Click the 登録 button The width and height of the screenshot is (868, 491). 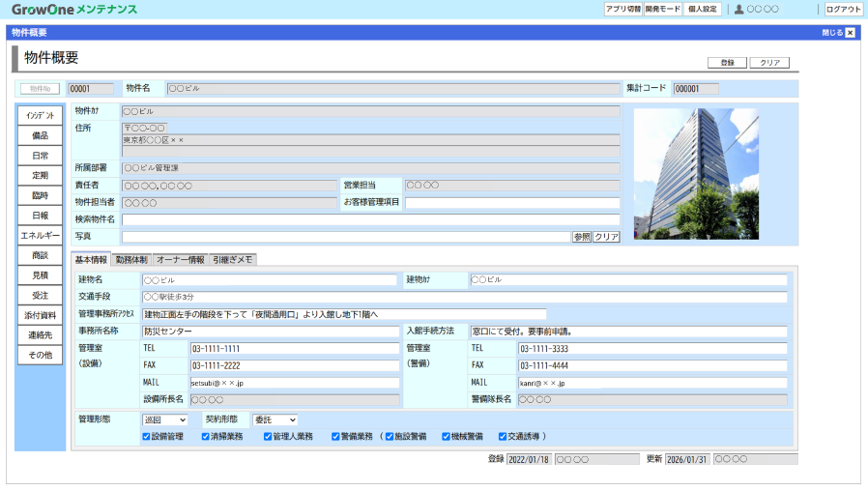[727, 63]
